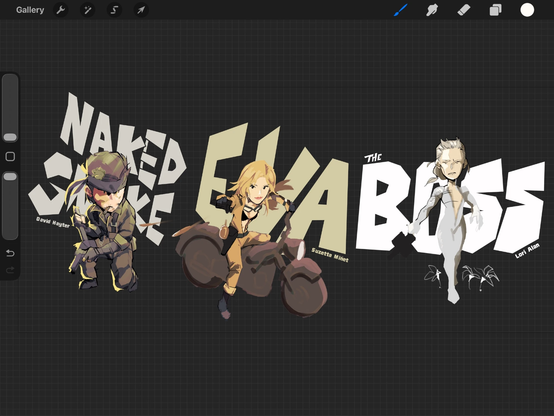Open the Layers panel
The height and width of the screenshot is (416, 554).
[495, 10]
